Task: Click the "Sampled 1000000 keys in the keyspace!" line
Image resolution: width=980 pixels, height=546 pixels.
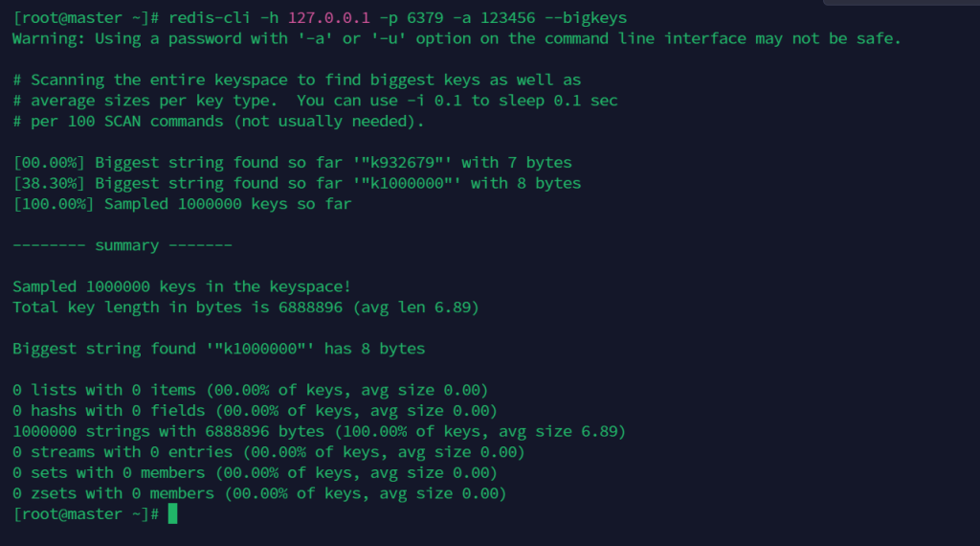Action: click(x=182, y=286)
